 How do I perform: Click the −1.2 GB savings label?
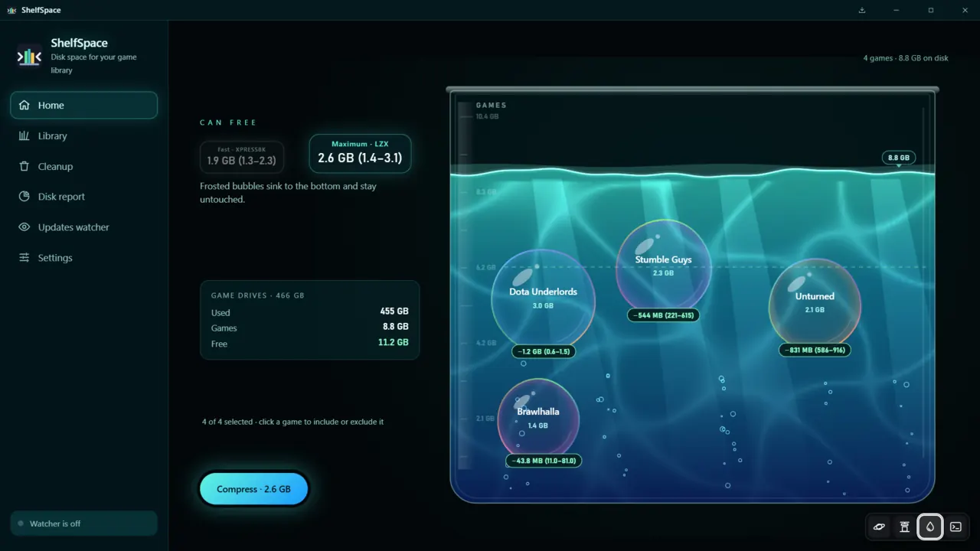pyautogui.click(x=544, y=352)
